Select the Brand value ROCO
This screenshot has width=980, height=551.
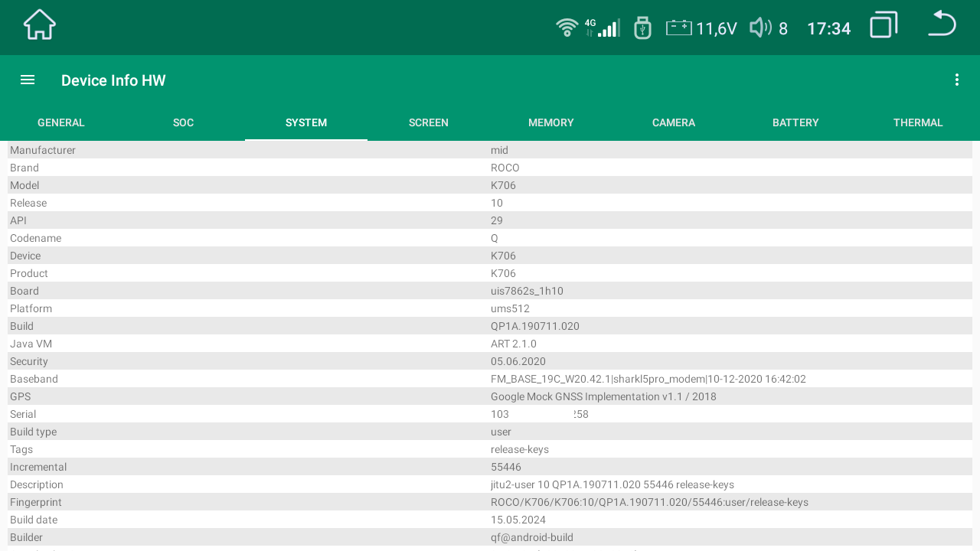click(x=505, y=168)
